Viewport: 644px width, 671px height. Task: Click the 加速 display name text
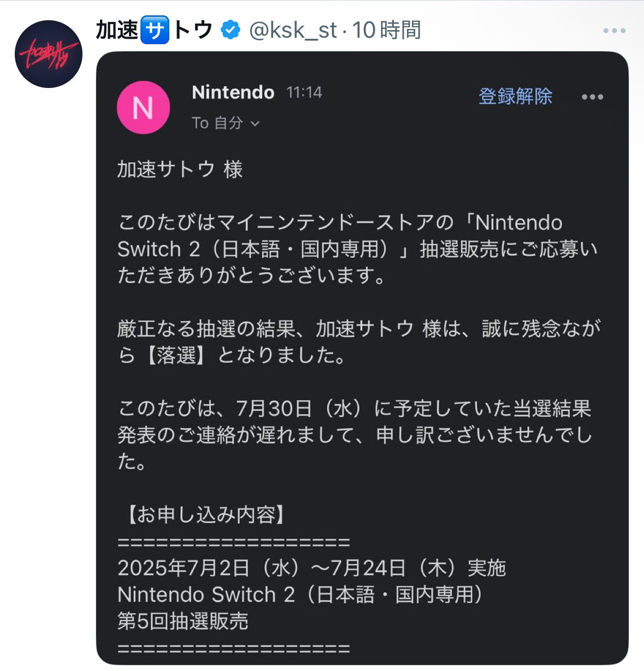(x=117, y=30)
